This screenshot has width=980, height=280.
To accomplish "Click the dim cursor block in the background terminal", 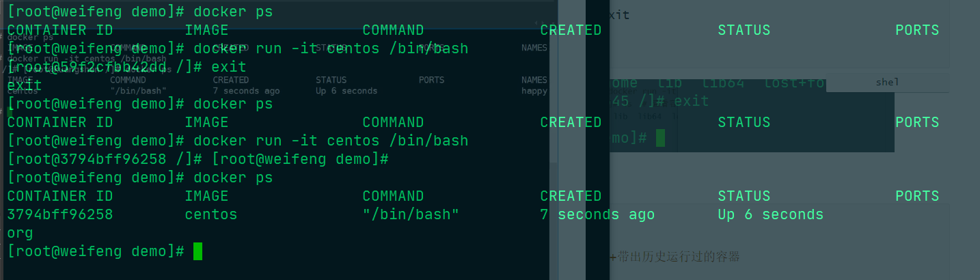I will point(660,137).
